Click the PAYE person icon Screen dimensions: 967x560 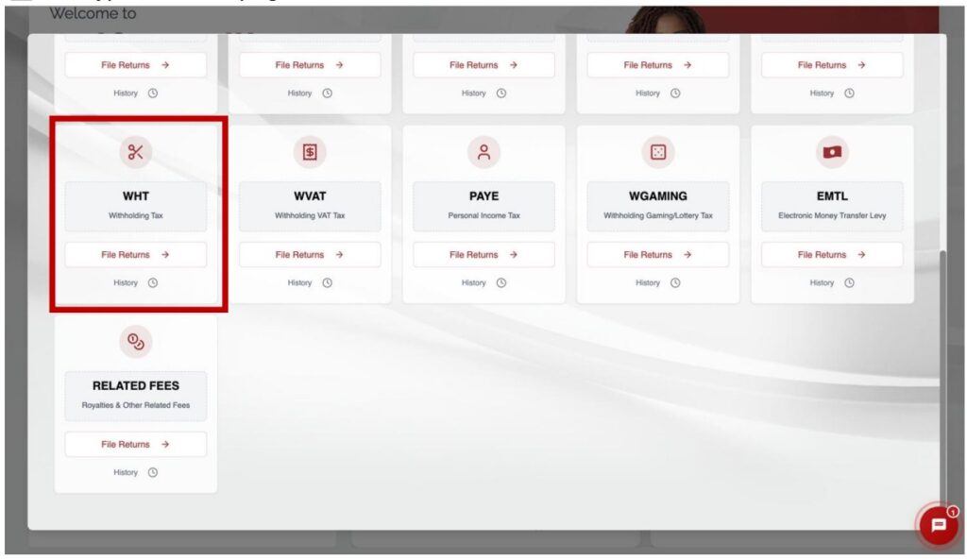click(x=483, y=152)
